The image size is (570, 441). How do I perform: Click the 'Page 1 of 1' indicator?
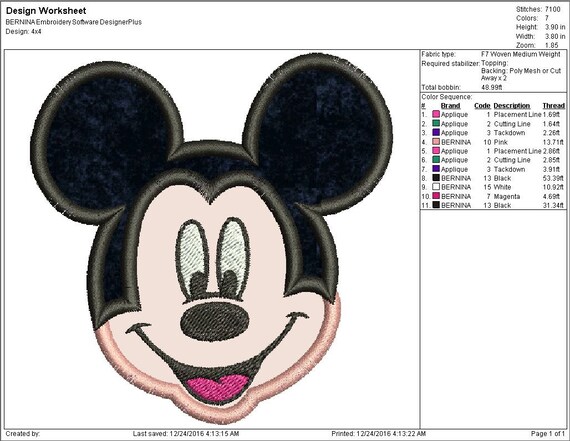click(548, 434)
